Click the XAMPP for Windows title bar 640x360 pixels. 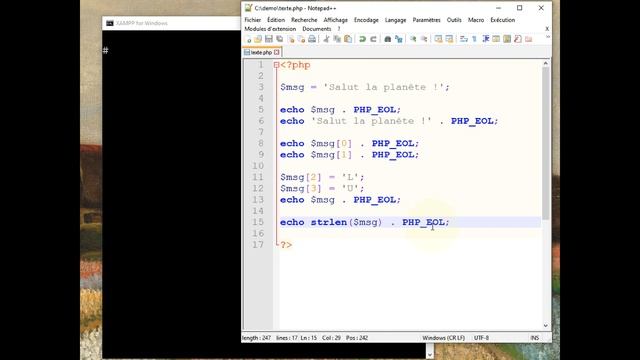point(171,23)
